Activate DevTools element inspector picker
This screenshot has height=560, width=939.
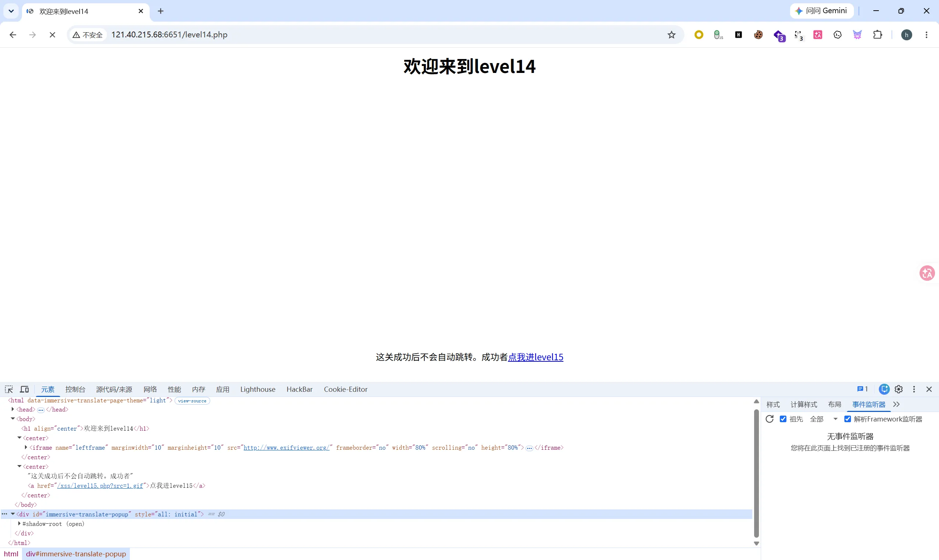coord(9,389)
